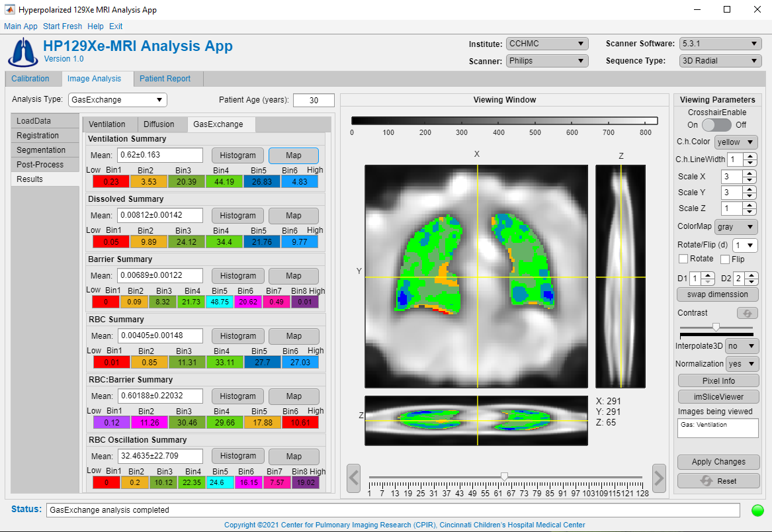Toggle the CrosshairEnable switch

[x=716, y=125]
